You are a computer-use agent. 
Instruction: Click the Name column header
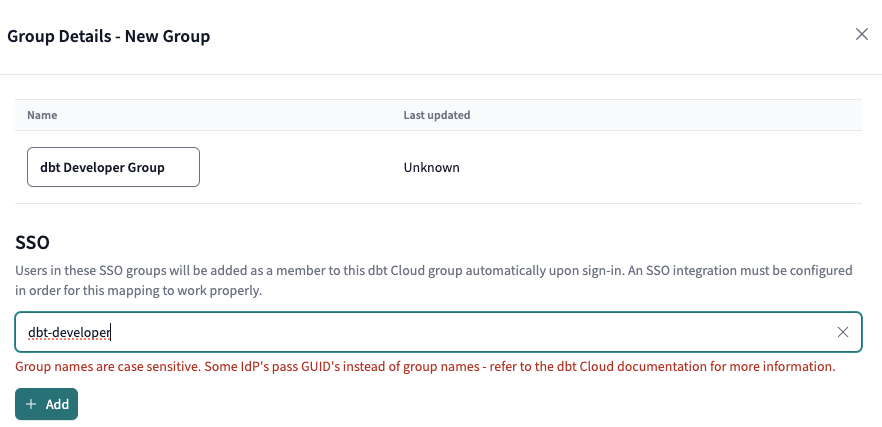[42, 115]
